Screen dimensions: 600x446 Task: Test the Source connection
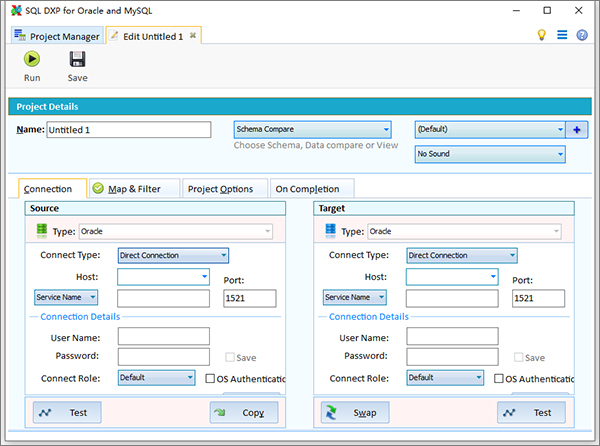66,412
